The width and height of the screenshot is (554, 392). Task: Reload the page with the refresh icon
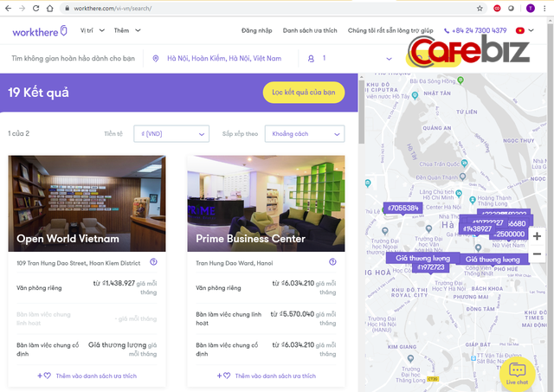pos(35,8)
